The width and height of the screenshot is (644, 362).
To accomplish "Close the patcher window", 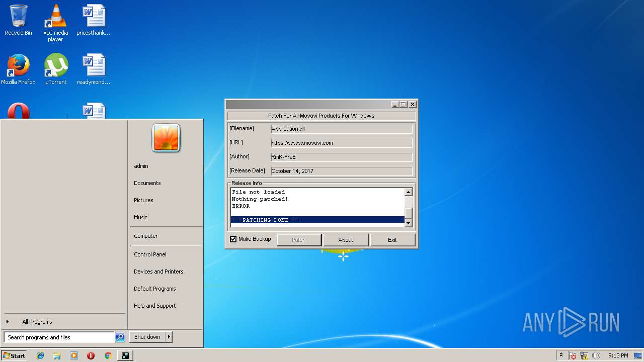I will pos(413,105).
